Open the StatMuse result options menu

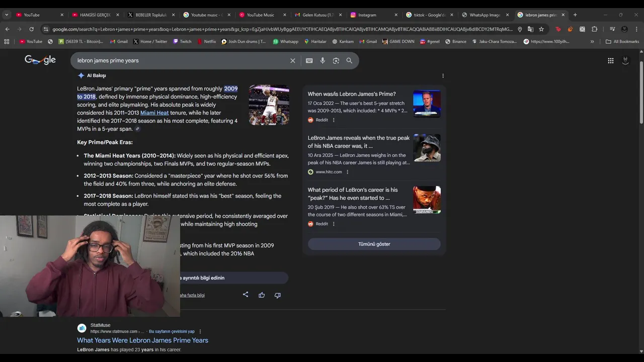[200, 332]
